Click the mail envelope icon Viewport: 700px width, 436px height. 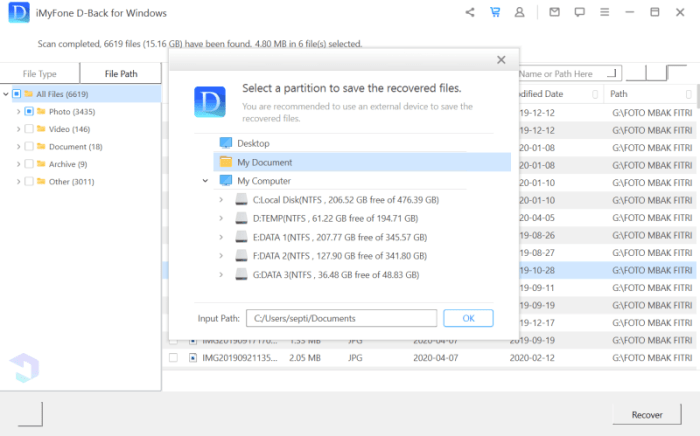554,12
